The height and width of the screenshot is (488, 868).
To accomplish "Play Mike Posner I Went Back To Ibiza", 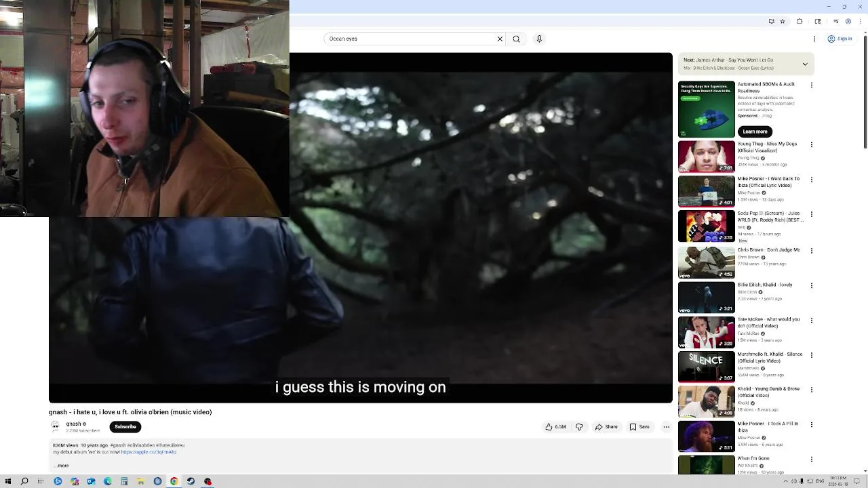I will 707,191.
